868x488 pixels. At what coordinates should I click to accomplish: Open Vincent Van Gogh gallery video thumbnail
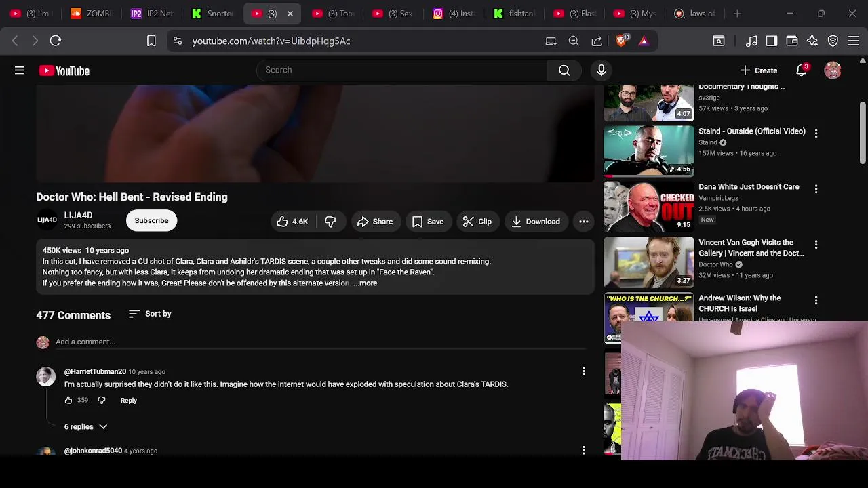click(649, 262)
